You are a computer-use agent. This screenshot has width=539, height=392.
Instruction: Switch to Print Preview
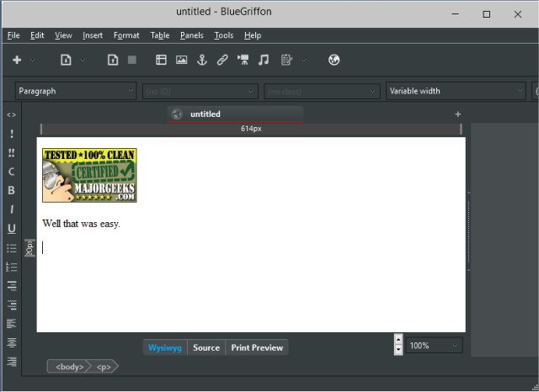[257, 347]
